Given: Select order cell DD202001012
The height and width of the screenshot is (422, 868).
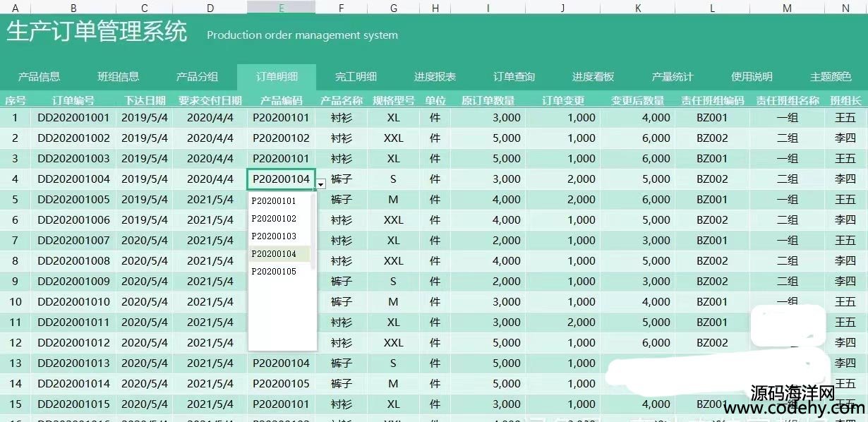Looking at the screenshot, I should point(73,343).
